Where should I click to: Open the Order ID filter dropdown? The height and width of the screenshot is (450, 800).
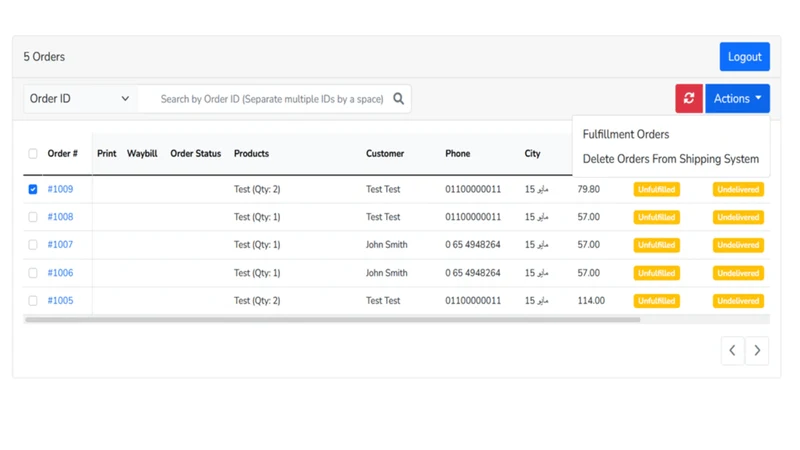click(x=80, y=98)
